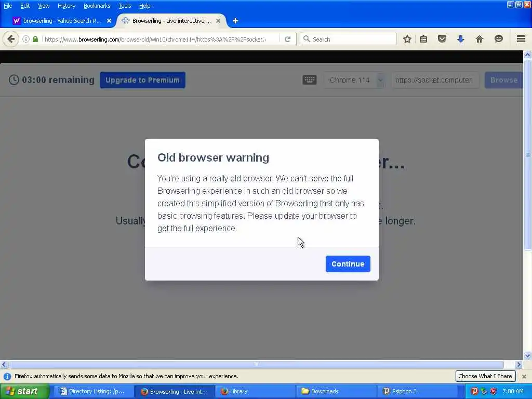Viewport: 532px width, 399px height.
Task: Open the History menu
Action: tap(66, 6)
